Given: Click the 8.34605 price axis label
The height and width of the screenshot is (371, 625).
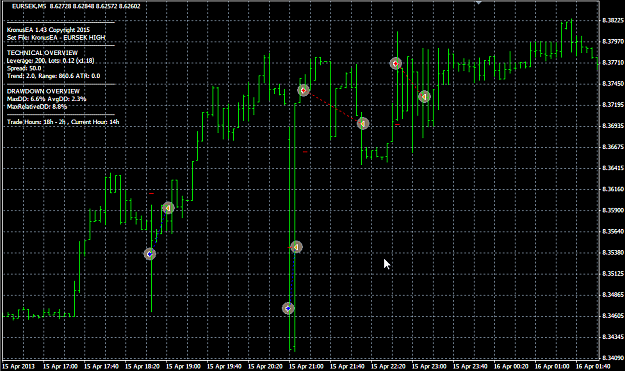Looking at the screenshot, I should click(613, 316).
